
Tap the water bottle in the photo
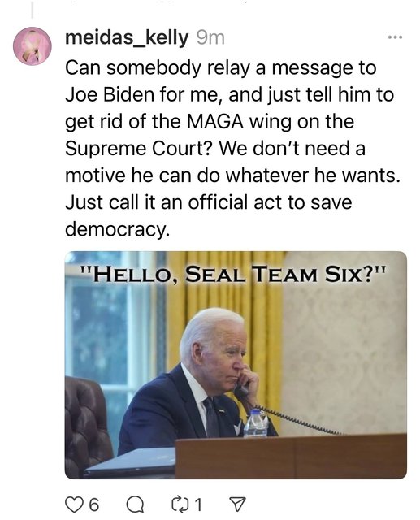click(x=256, y=423)
